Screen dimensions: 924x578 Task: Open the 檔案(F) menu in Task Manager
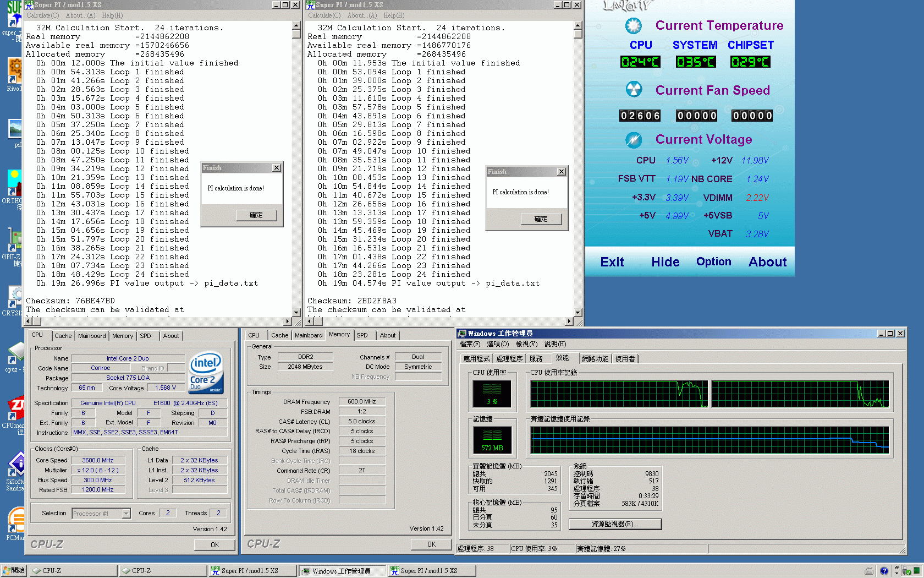tap(470, 344)
